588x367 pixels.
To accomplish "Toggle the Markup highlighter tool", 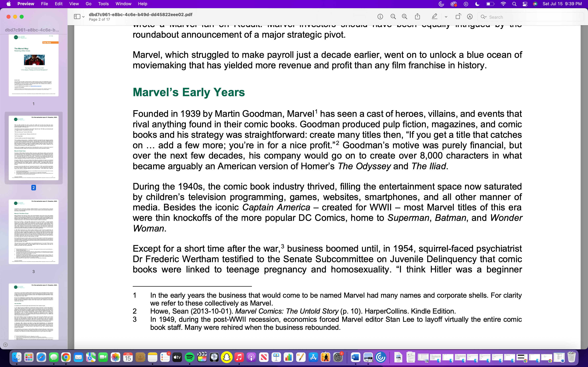I will (434, 17).
